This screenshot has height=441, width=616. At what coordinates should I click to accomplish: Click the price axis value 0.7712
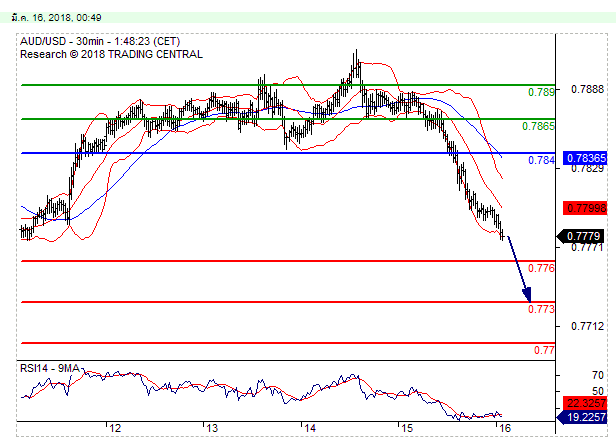(587, 326)
